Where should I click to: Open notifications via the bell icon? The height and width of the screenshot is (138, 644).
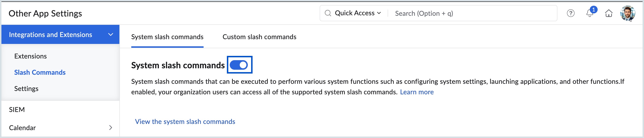[x=590, y=14]
